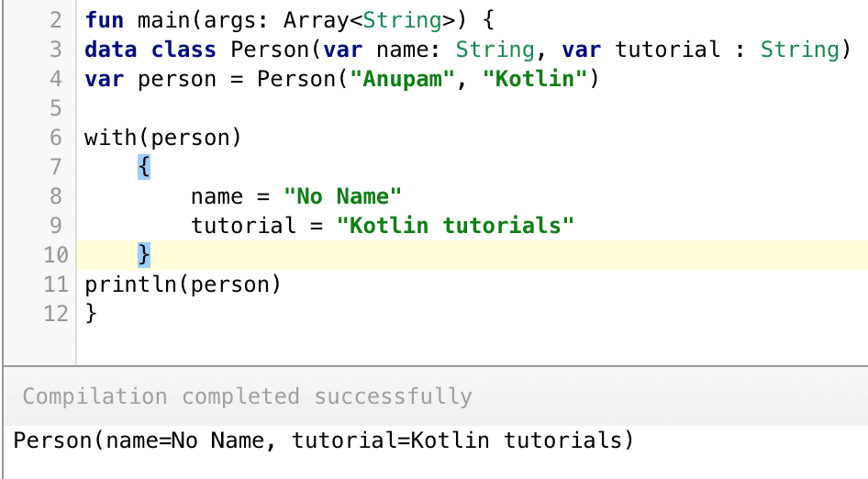Viewport: 868px width, 479px height.
Task: Click the "Kotlin tutorials" string literal
Action: point(456,226)
